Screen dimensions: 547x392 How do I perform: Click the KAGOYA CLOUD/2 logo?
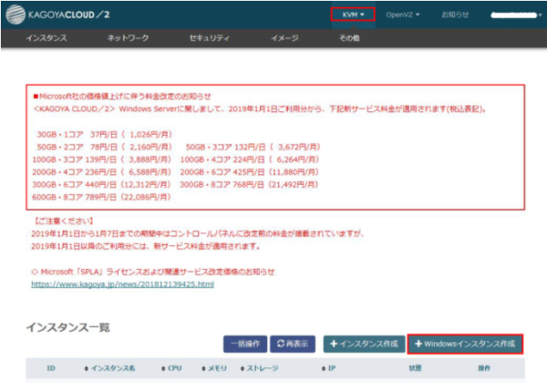[58, 15]
